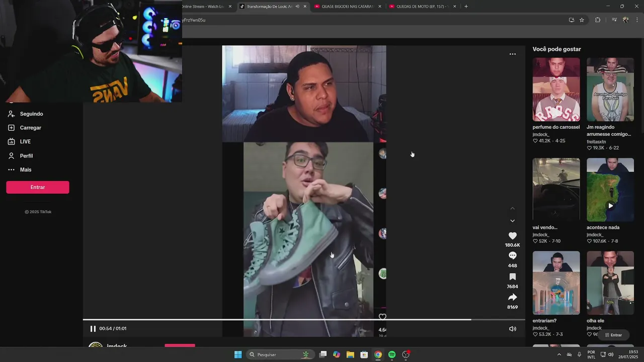Mute the TikTok tab audio icon
The image size is (644, 362).
click(297, 7)
